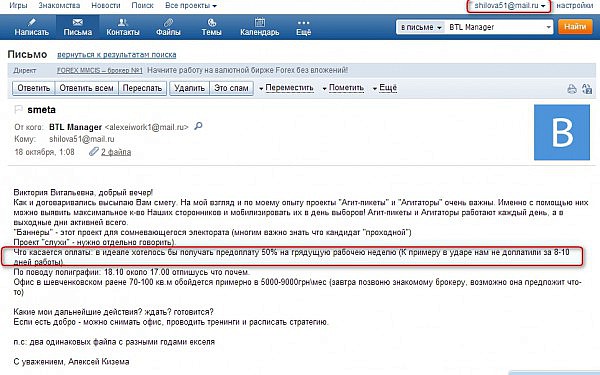The width and height of the screenshot is (600, 375).
Task: Click the print icon
Action: coord(572,89)
